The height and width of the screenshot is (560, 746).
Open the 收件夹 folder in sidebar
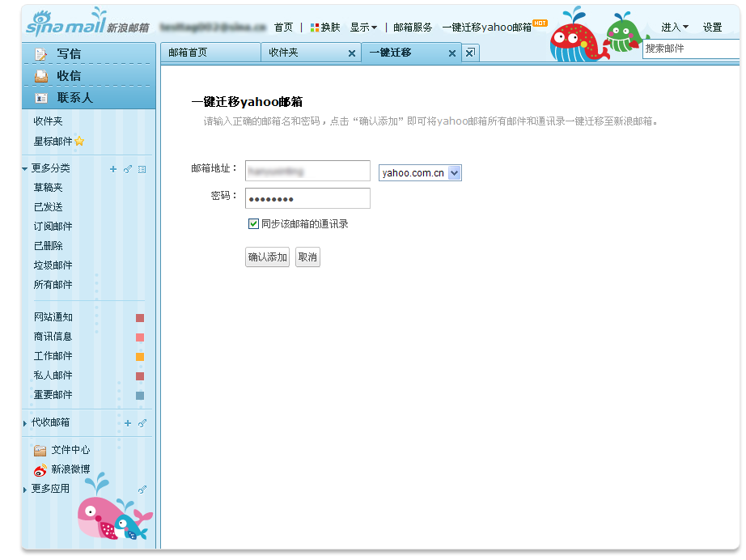point(48,121)
